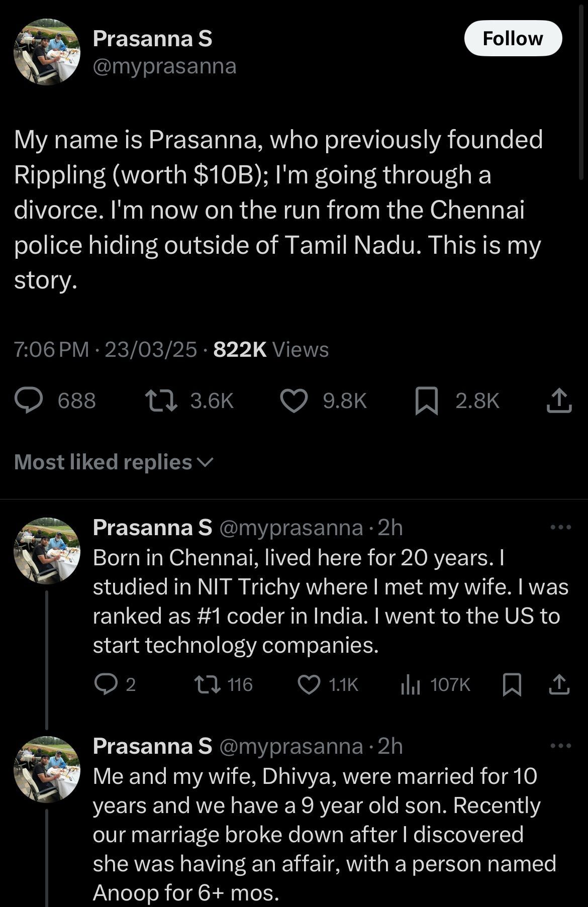This screenshot has height=907, width=588.
Task: Open more options on the Dhivya reply
Action: 560,746
